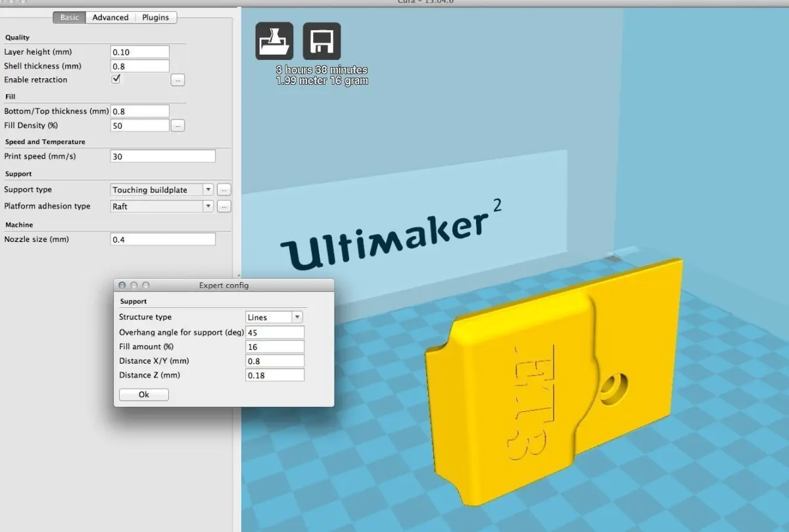Select the Distance X/Y (mm) field

275,361
